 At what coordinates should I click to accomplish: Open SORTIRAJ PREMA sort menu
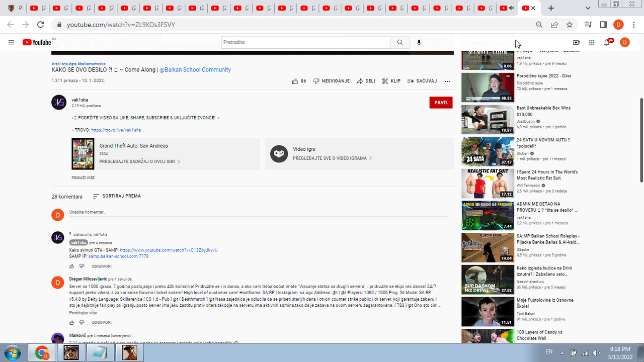click(117, 196)
